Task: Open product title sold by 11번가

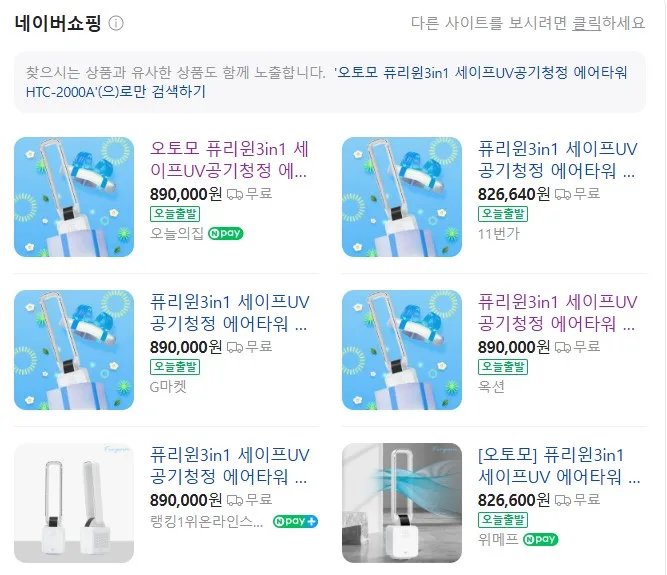Action: click(x=557, y=160)
